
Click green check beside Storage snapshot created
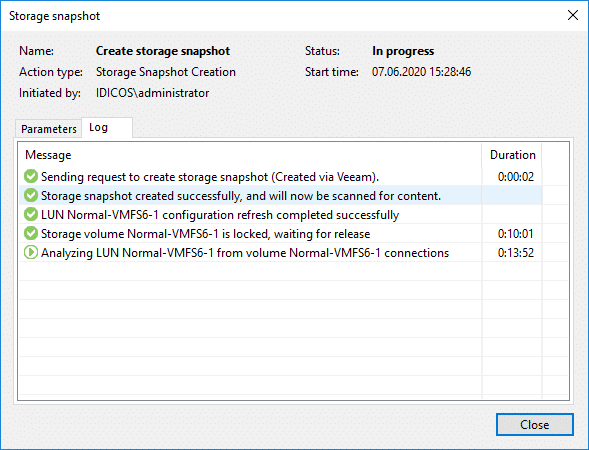click(31, 195)
